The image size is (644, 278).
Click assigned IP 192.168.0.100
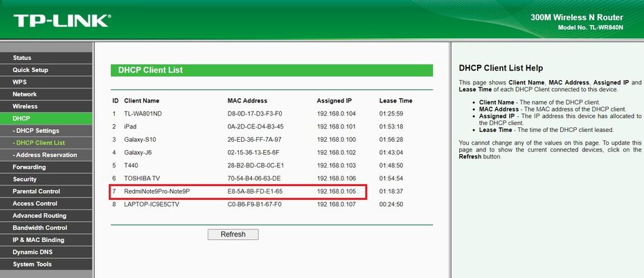pyautogui.click(x=337, y=140)
